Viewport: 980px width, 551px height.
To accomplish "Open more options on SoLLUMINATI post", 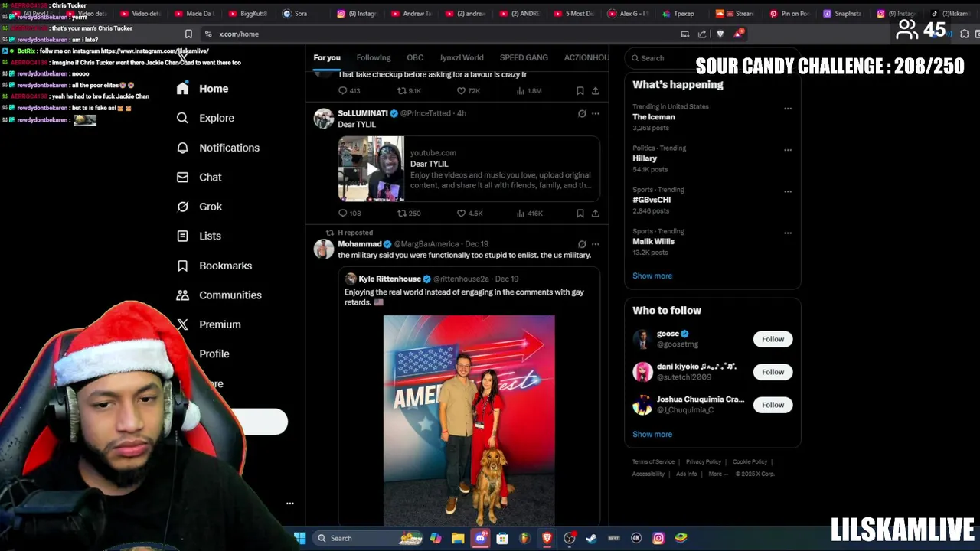I will point(595,113).
